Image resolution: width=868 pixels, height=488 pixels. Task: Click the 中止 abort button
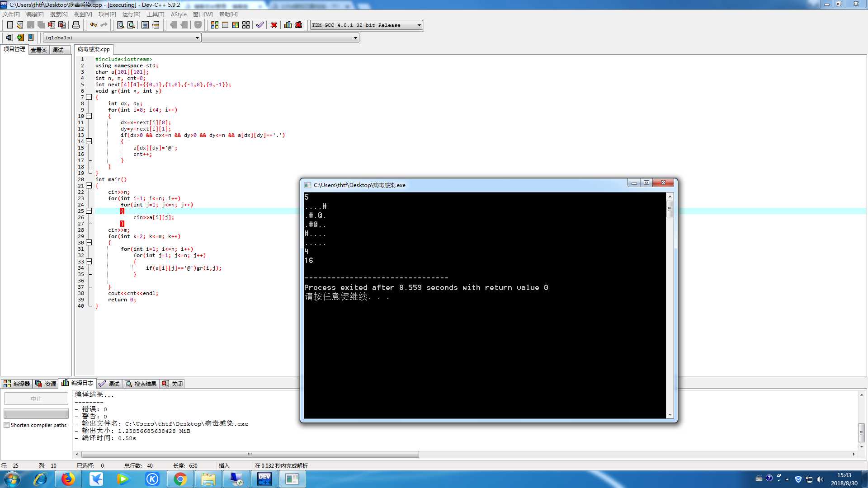point(36,399)
